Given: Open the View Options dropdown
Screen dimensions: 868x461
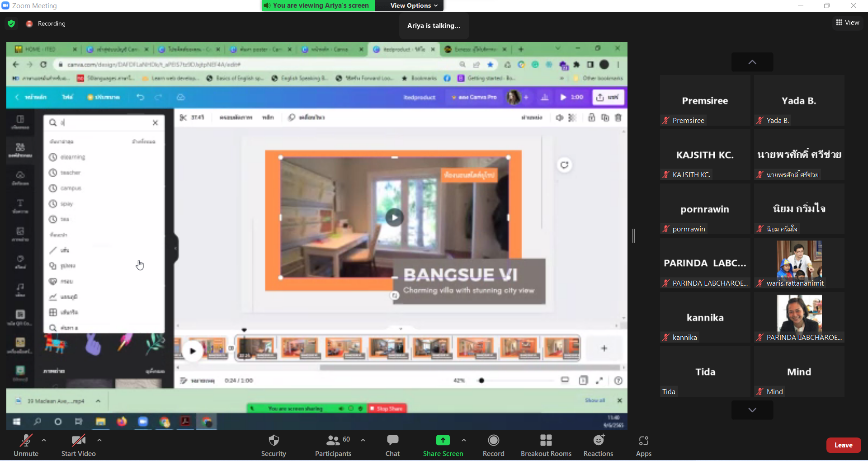Looking at the screenshot, I should point(414,5).
